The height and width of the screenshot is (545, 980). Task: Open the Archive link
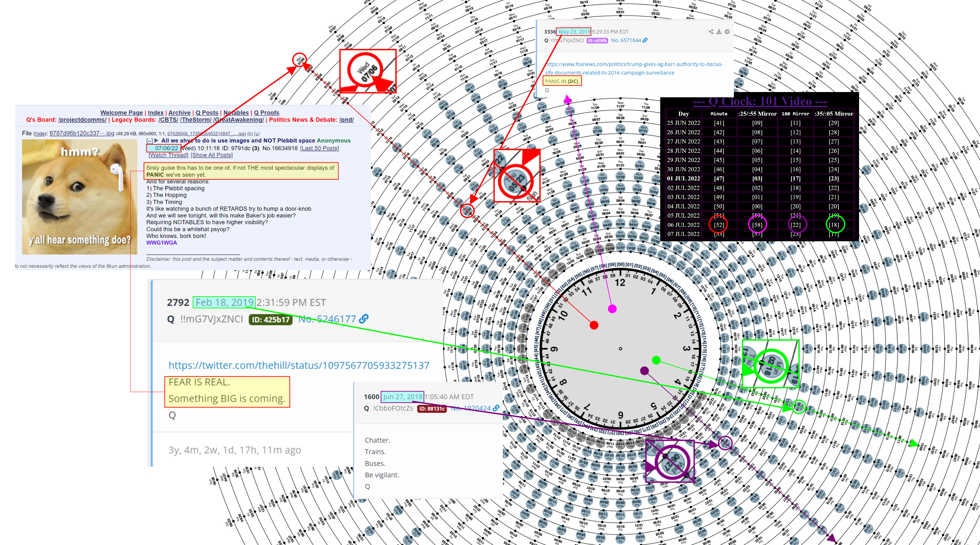click(x=179, y=113)
